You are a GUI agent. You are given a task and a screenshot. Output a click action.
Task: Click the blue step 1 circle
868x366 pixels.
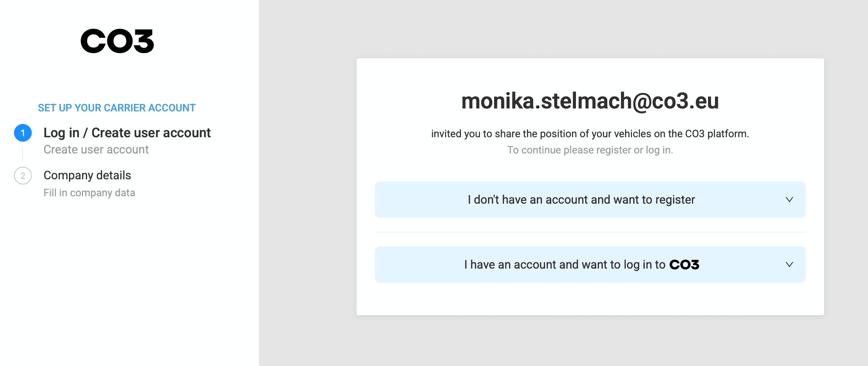(23, 133)
